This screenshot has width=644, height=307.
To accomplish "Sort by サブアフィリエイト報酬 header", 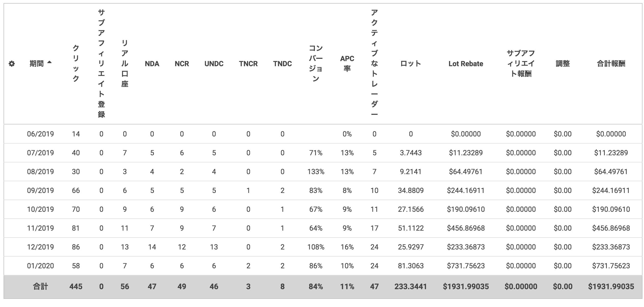I will pos(521,64).
